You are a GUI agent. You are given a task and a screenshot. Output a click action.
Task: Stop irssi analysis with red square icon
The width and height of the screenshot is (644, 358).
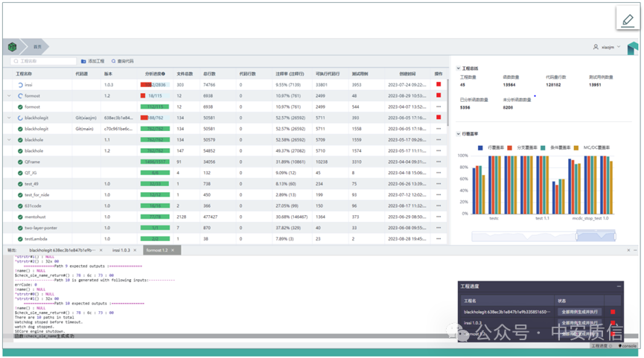[x=439, y=85]
